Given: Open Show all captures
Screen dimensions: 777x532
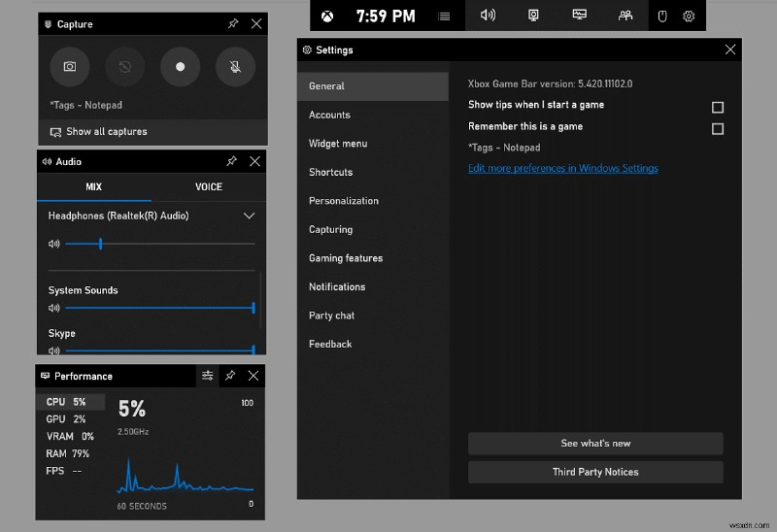Looking at the screenshot, I should [x=152, y=132].
